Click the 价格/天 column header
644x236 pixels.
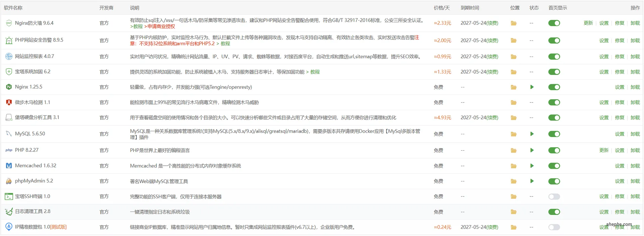pyautogui.click(x=441, y=8)
